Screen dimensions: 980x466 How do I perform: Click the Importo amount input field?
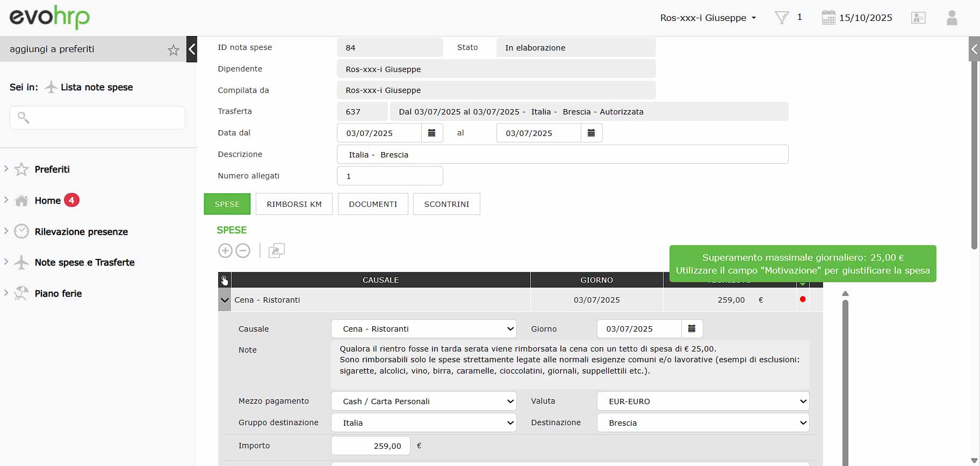coord(370,446)
